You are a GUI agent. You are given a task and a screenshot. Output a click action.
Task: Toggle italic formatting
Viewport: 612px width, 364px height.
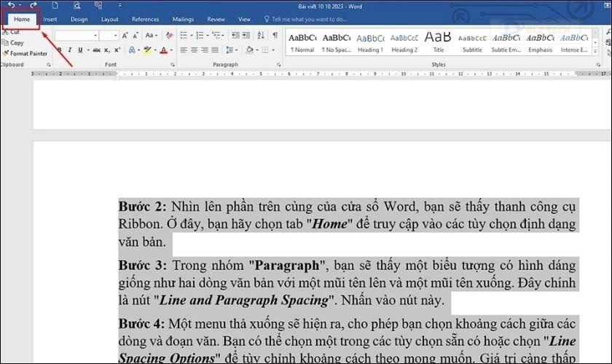70,50
